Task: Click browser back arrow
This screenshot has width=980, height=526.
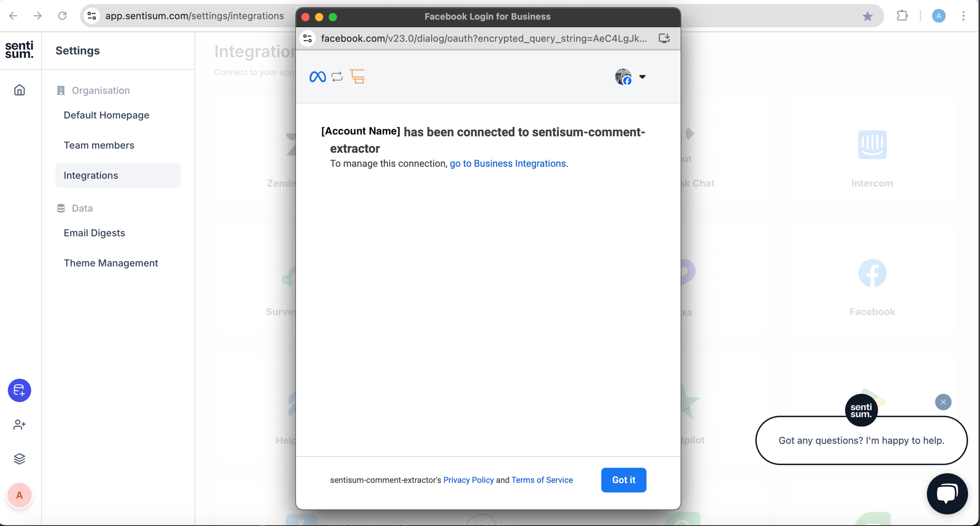Action: click(x=13, y=16)
